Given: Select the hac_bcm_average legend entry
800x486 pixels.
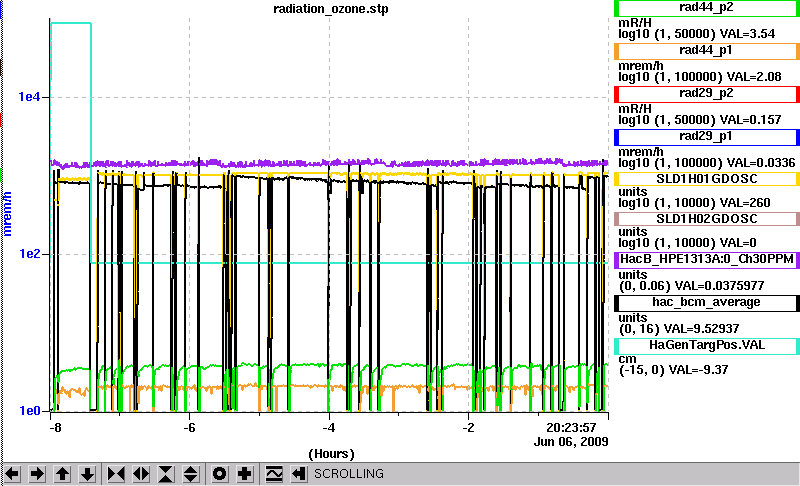Looking at the screenshot, I should pos(707,303).
